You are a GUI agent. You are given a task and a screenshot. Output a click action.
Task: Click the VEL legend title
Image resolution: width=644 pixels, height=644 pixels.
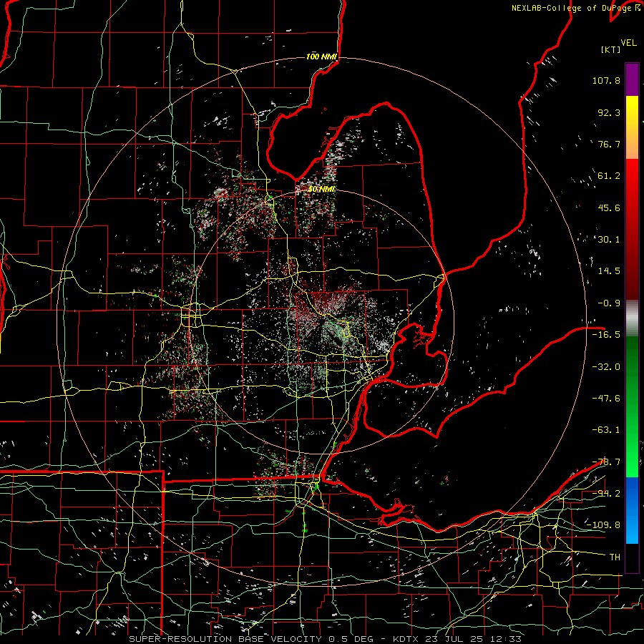click(628, 43)
